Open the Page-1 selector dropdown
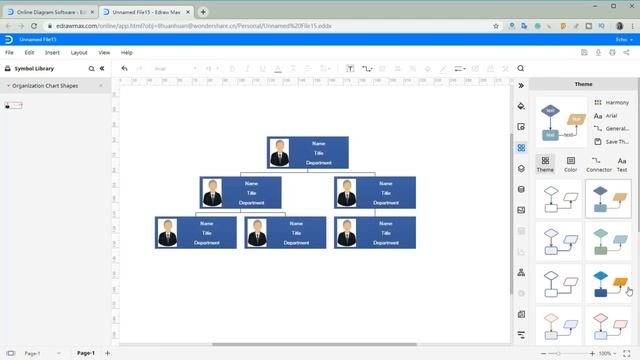 pos(43,353)
